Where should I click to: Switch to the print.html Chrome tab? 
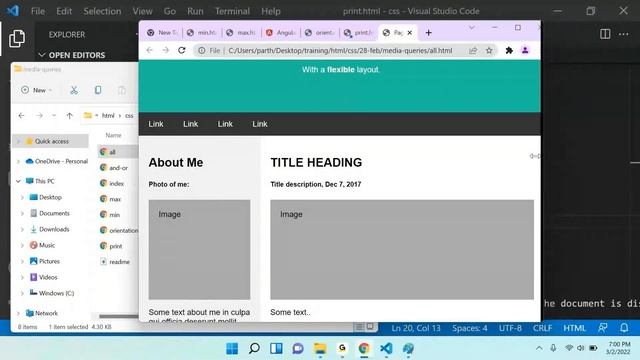[359, 33]
